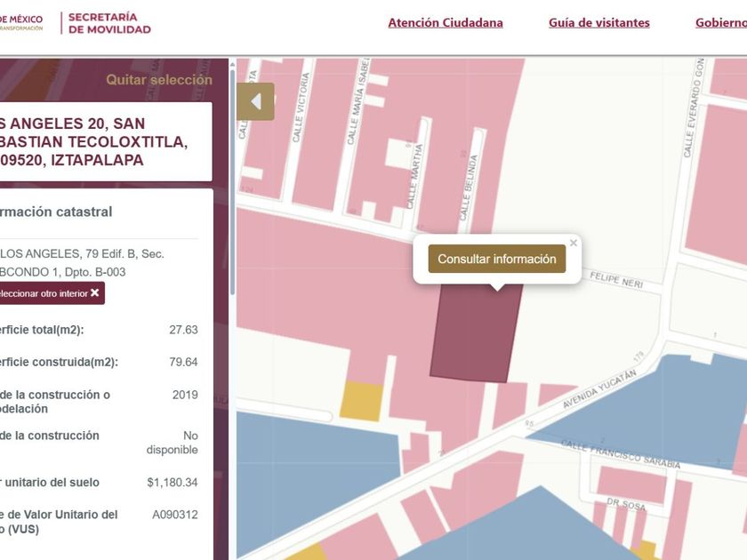This screenshot has width=747, height=560.
Task: Open the Gobierno menu item
Action: (720, 23)
